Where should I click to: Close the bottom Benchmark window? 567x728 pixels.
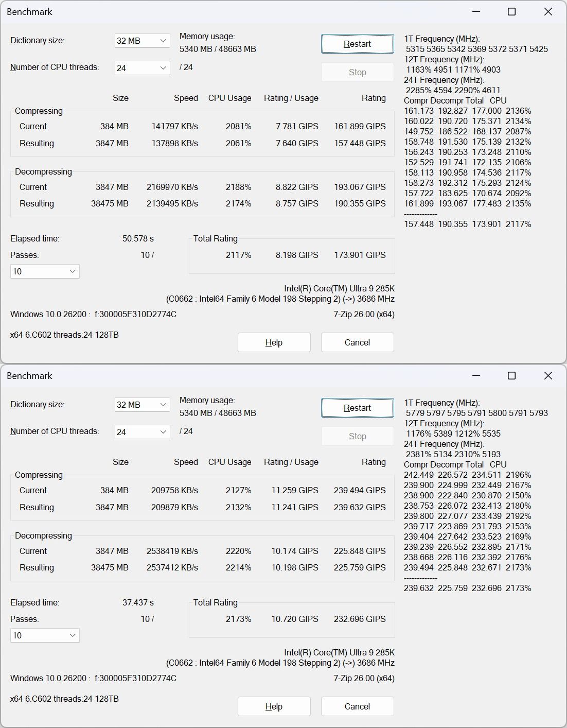(x=548, y=375)
